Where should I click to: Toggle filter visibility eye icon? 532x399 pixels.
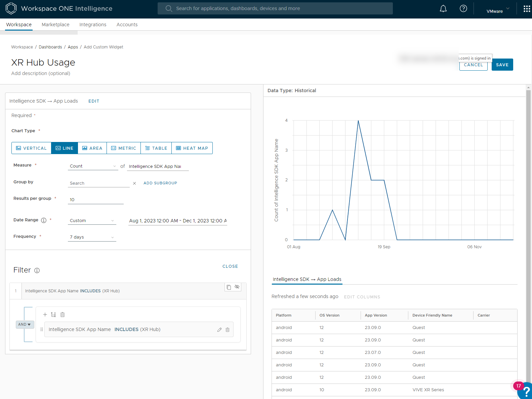[237, 287]
